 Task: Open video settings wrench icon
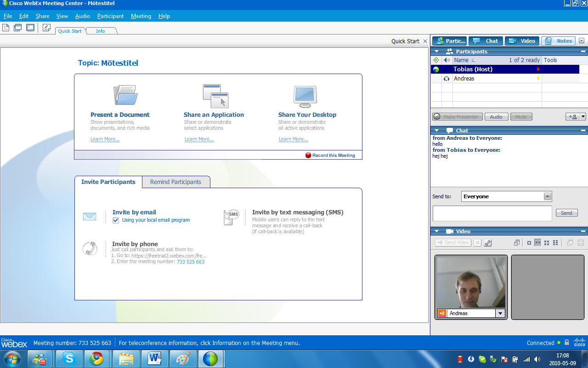pyautogui.click(x=488, y=243)
